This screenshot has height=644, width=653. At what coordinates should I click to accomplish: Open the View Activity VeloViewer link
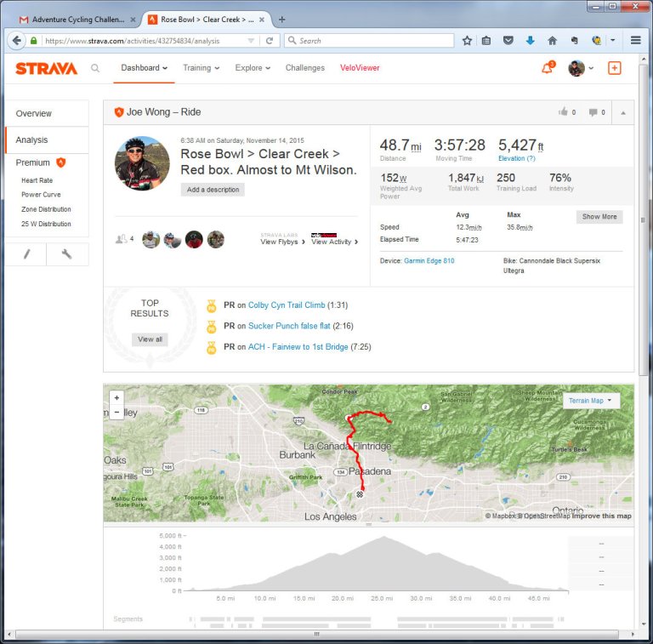(334, 242)
